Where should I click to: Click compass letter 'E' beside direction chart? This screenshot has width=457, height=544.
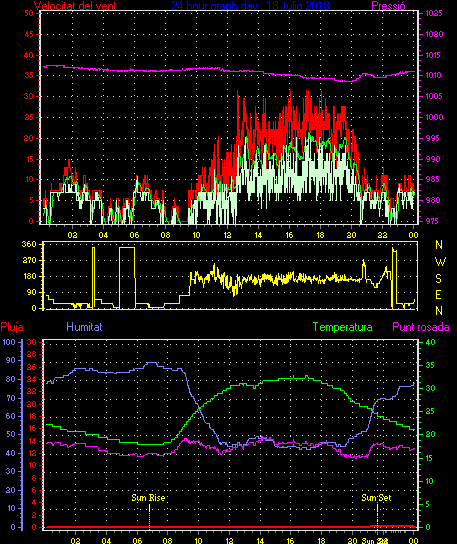point(438,295)
